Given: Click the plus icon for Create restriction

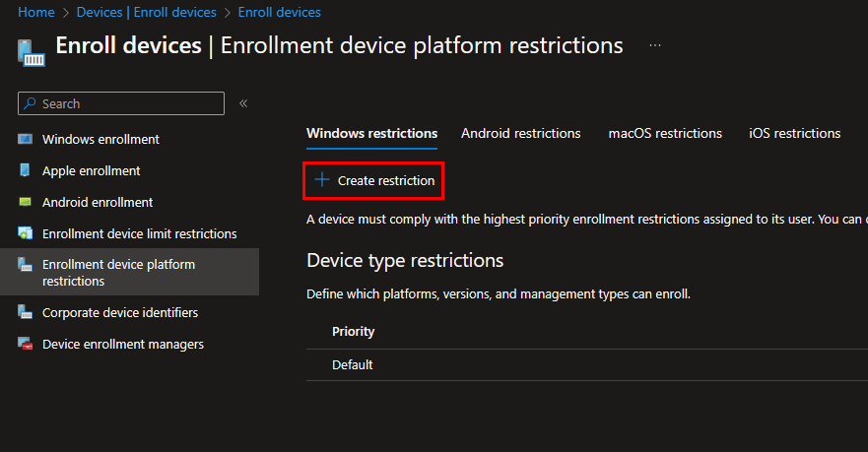Looking at the screenshot, I should [x=321, y=180].
